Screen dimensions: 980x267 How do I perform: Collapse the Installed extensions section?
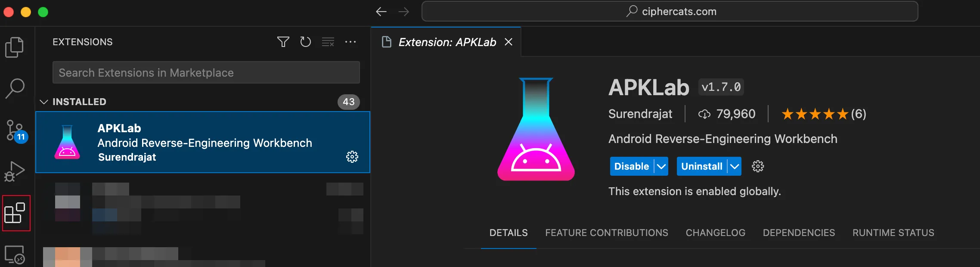(x=44, y=102)
